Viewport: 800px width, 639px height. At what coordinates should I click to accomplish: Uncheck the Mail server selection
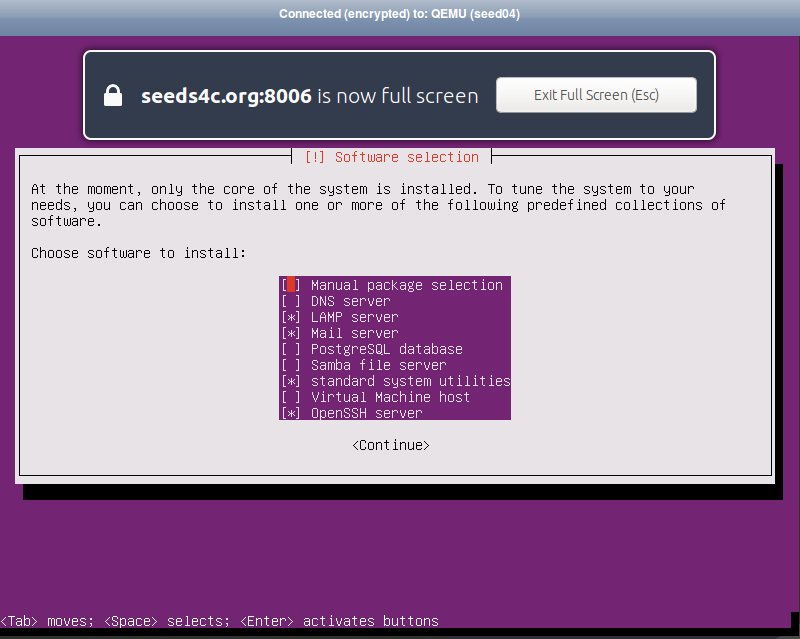pyautogui.click(x=291, y=333)
